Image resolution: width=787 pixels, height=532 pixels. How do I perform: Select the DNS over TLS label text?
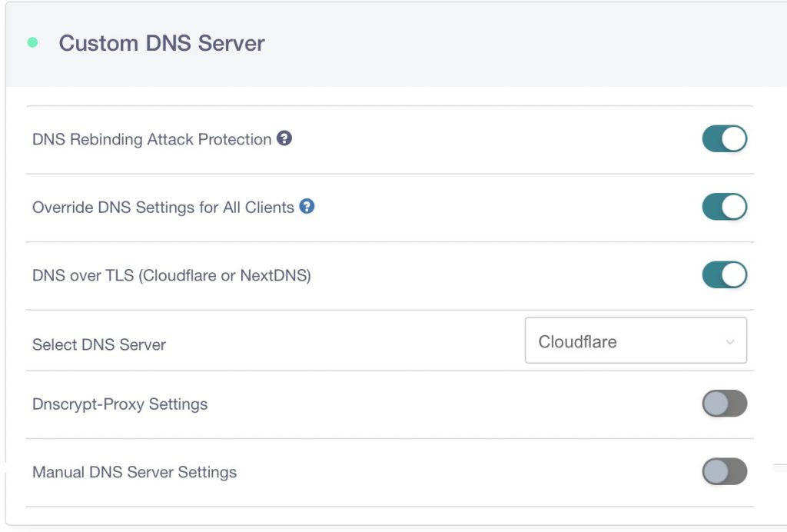point(171,276)
